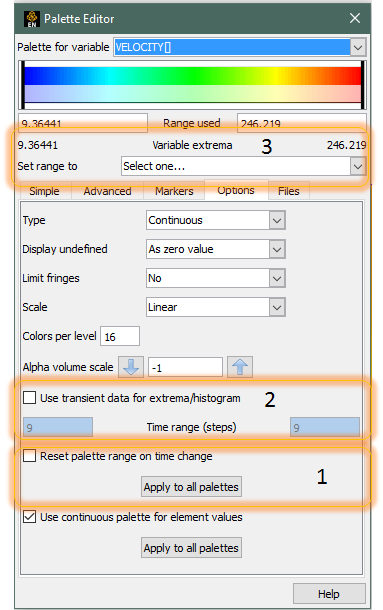Click the velocity color gradient bar

click(x=193, y=85)
